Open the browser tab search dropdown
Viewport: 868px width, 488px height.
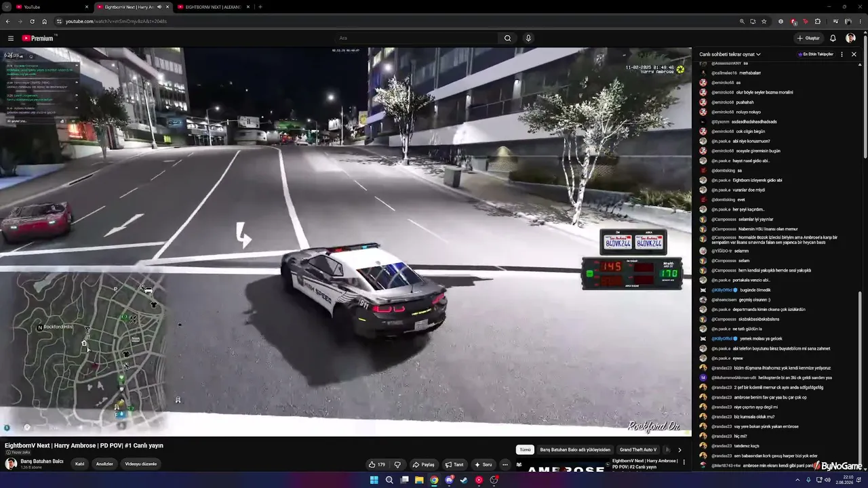point(5,7)
